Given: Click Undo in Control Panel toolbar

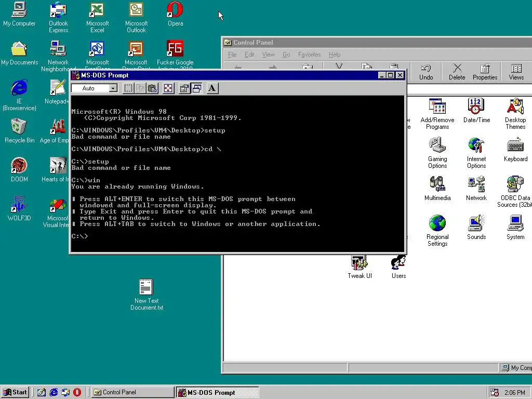Looking at the screenshot, I should click(x=426, y=72).
